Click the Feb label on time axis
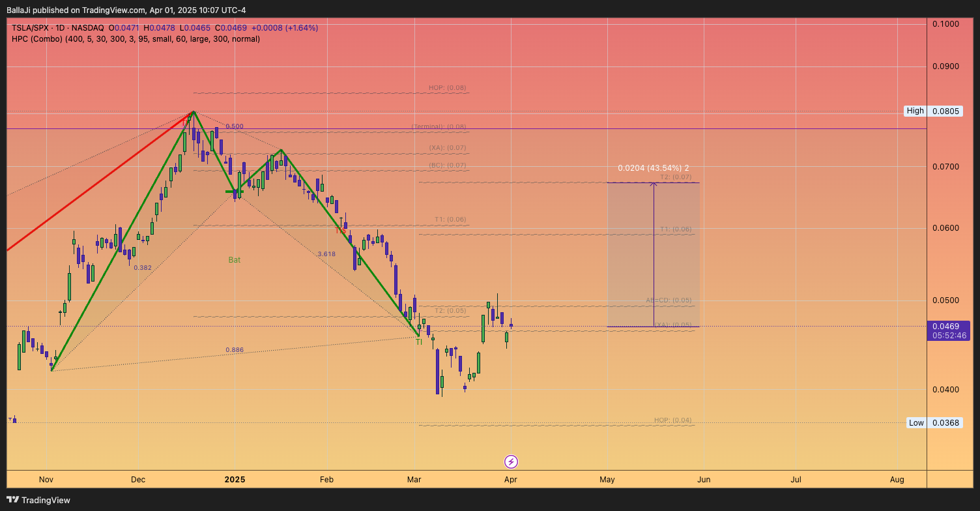 326,480
